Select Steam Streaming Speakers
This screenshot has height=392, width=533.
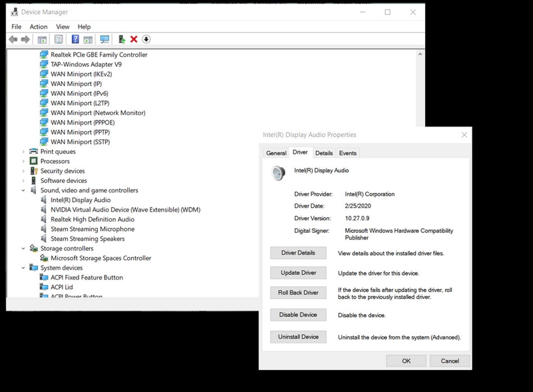tap(88, 238)
